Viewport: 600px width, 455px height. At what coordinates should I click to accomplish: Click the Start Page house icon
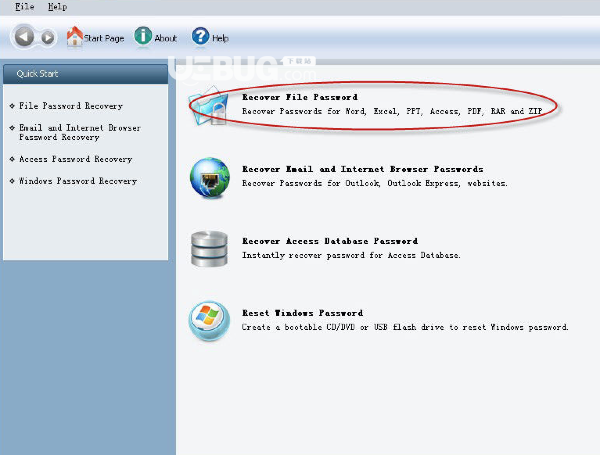tap(75, 36)
